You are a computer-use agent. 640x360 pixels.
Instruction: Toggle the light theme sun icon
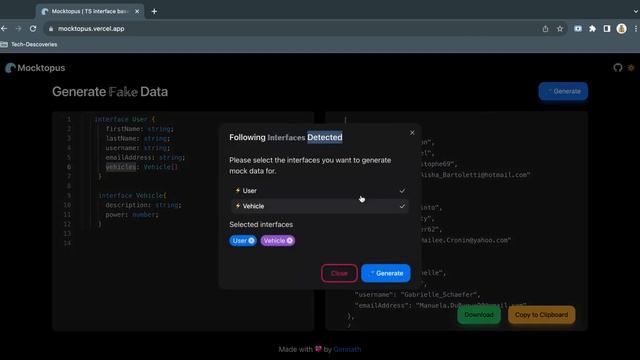[631, 68]
